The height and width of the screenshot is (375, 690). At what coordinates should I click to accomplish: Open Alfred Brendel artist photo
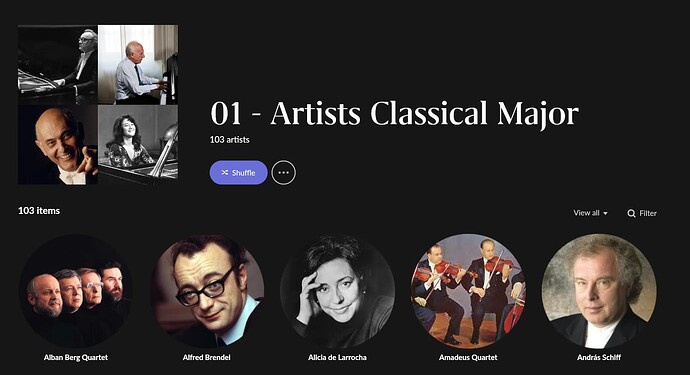coord(207,290)
